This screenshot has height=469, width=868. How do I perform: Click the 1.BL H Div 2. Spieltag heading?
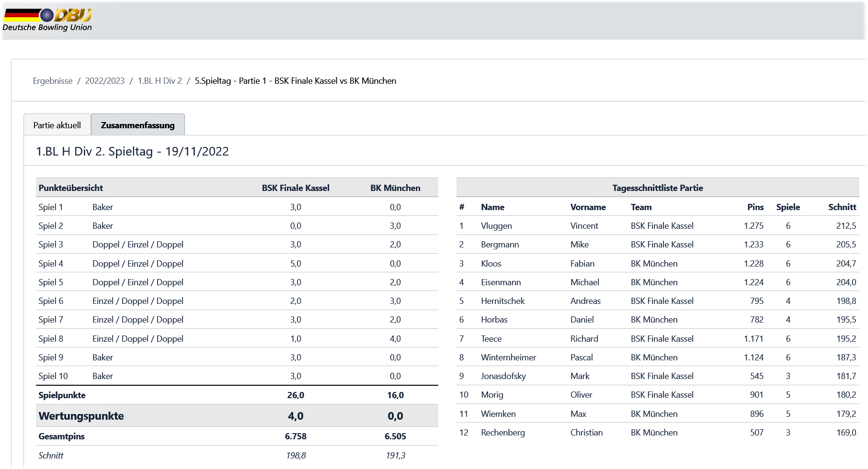coord(133,152)
